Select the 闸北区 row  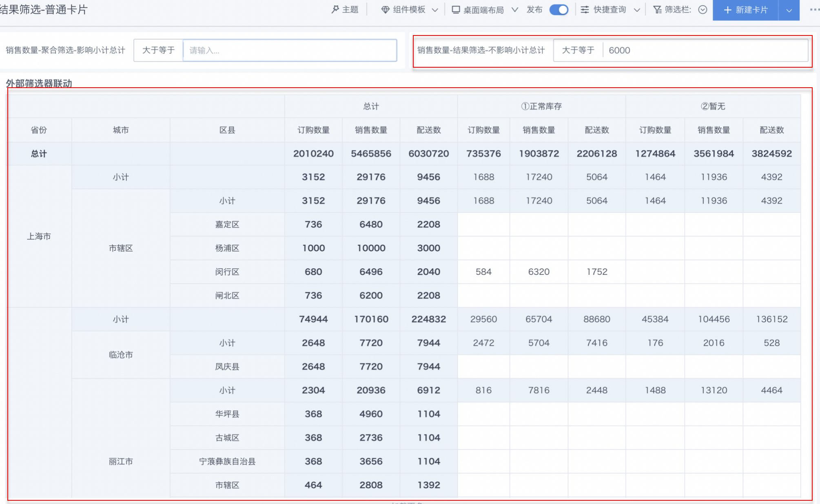(x=227, y=295)
